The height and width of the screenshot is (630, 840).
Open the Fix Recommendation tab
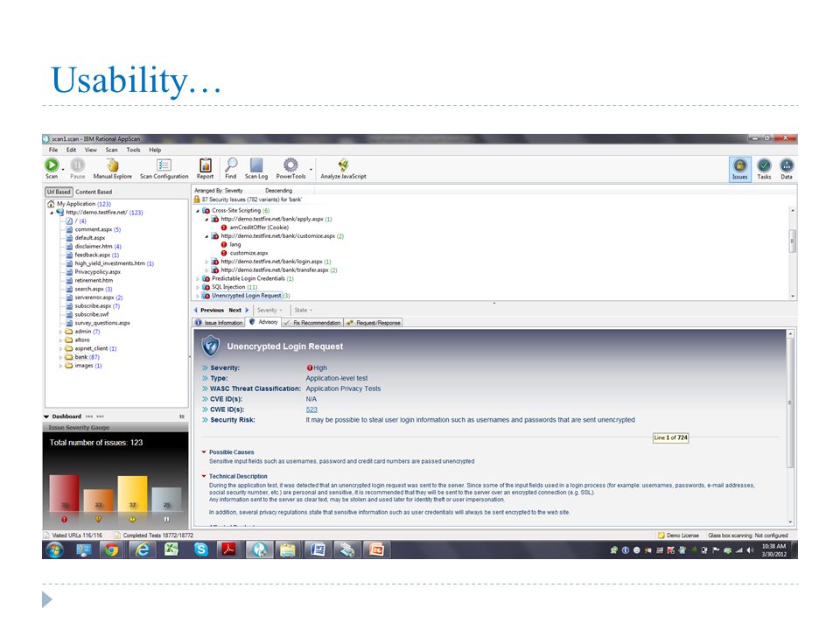click(312, 323)
